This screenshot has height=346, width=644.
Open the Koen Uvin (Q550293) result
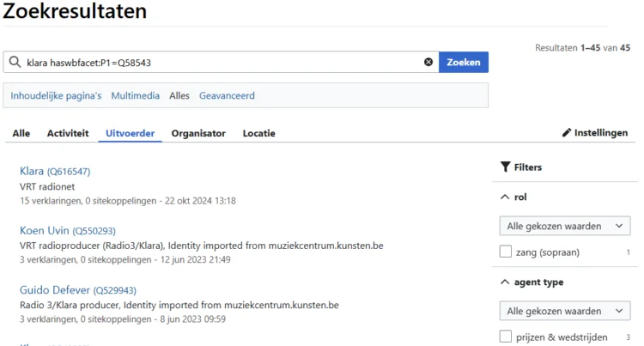point(68,230)
